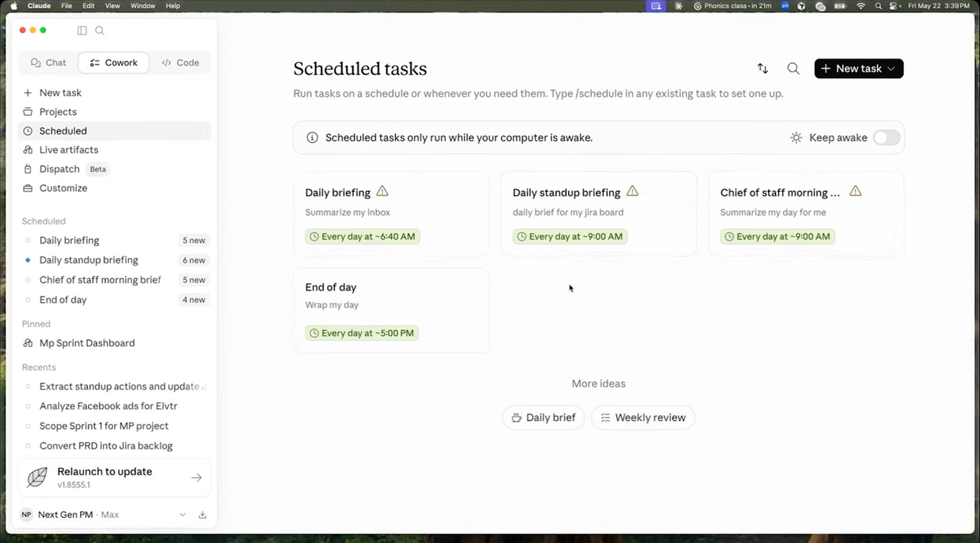Screen dimensions: 980x543
Task: Open the End of day task card
Action: click(x=391, y=310)
